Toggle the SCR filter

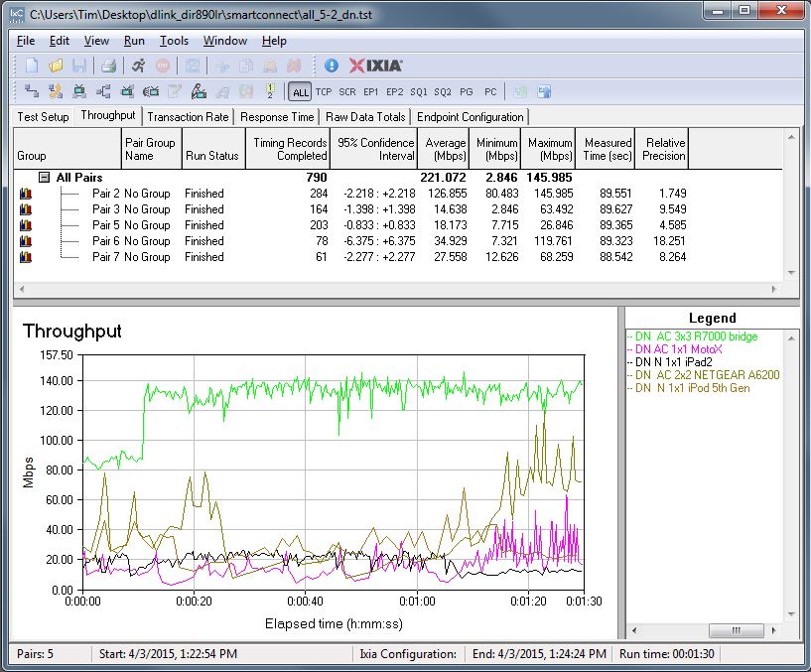pyautogui.click(x=347, y=92)
